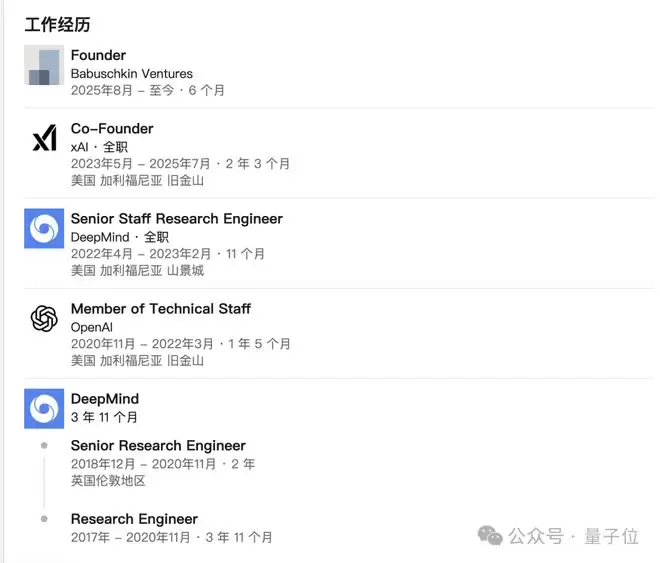Select the Senior Staff Research Engineer title
This screenshot has width=660, height=563.
coord(176,219)
